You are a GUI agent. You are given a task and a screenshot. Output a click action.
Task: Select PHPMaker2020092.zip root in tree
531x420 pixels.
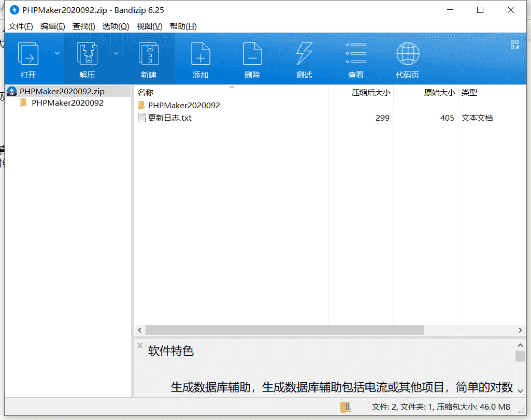(62, 91)
